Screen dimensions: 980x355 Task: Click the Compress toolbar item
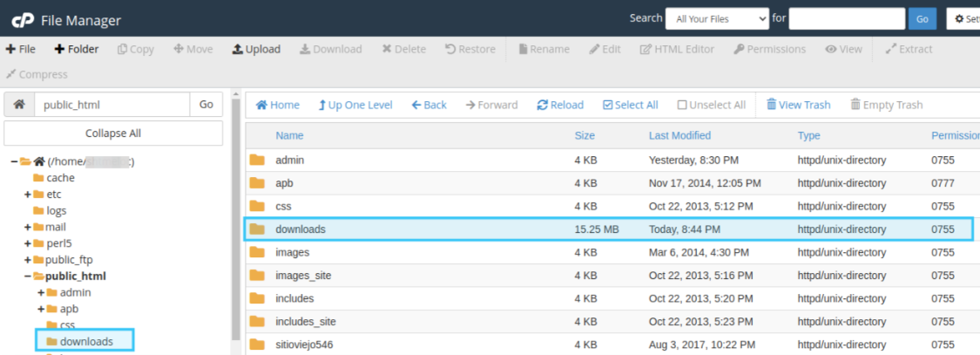point(37,74)
